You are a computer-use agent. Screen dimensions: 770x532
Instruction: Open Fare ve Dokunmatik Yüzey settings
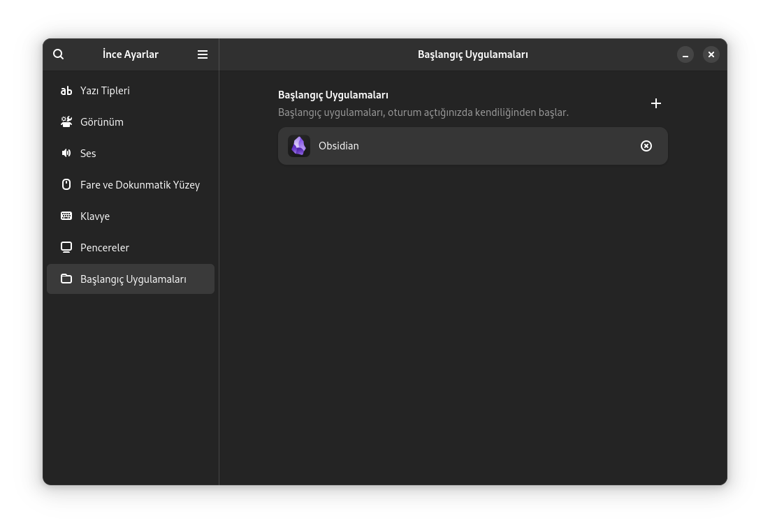(140, 184)
